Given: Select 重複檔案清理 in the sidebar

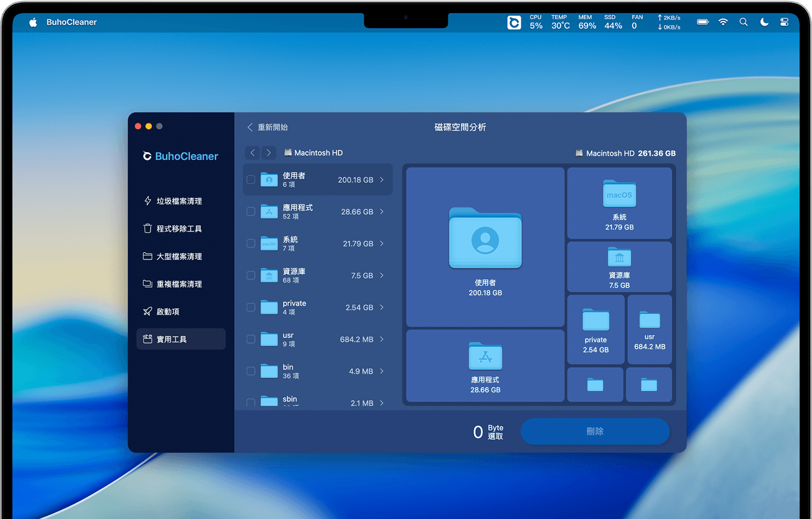Looking at the screenshot, I should click(x=179, y=284).
